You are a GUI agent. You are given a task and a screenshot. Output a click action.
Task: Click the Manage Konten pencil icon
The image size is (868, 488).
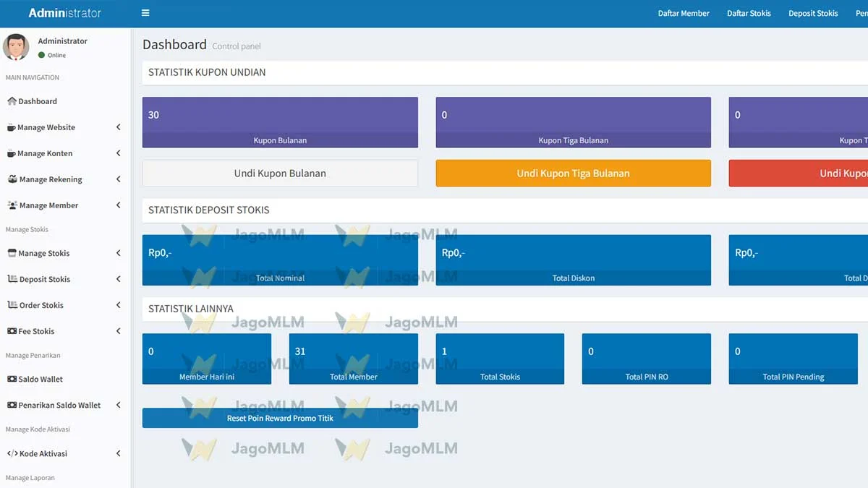[x=11, y=153]
